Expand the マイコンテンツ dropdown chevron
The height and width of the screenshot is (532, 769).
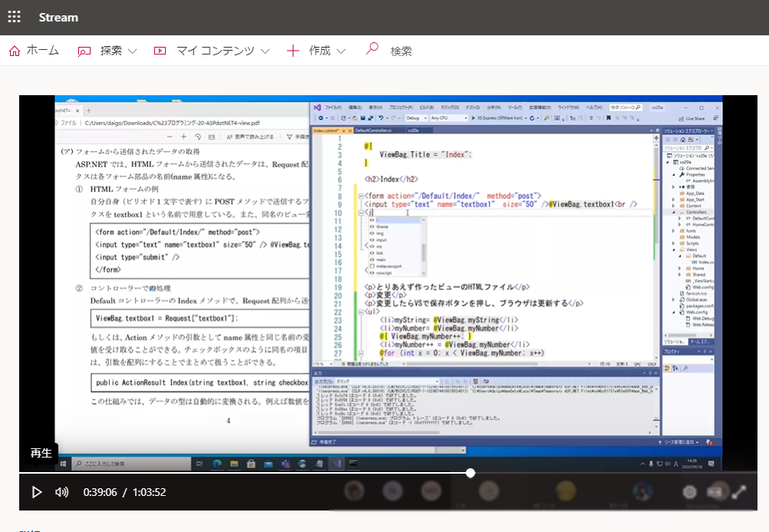[265, 51]
